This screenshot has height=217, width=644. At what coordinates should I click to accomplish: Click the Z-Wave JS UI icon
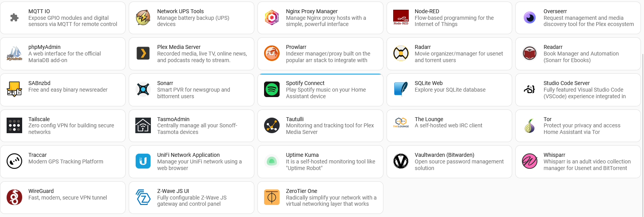pos(143,198)
